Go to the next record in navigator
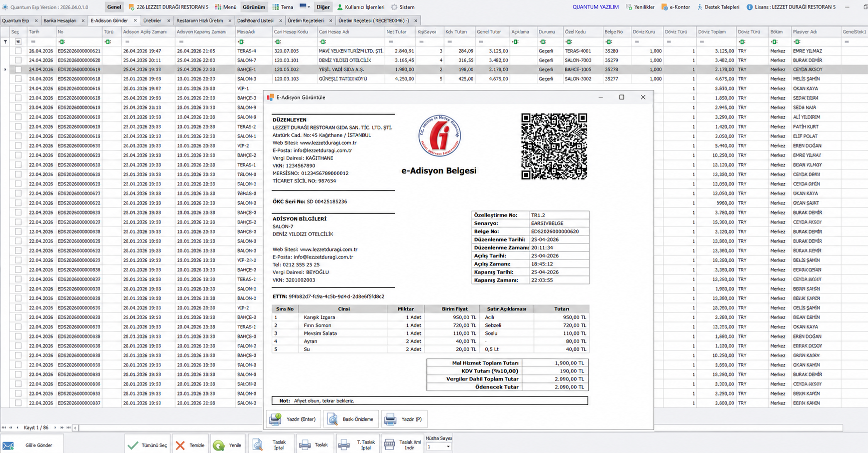This screenshot has height=453, width=868. tap(55, 427)
